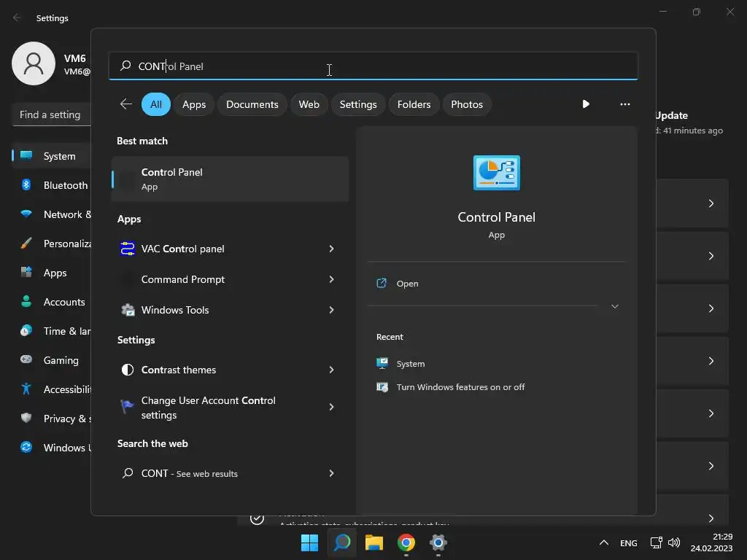Click the ENG language indicator
The width and height of the screenshot is (747, 560).
tap(628, 542)
